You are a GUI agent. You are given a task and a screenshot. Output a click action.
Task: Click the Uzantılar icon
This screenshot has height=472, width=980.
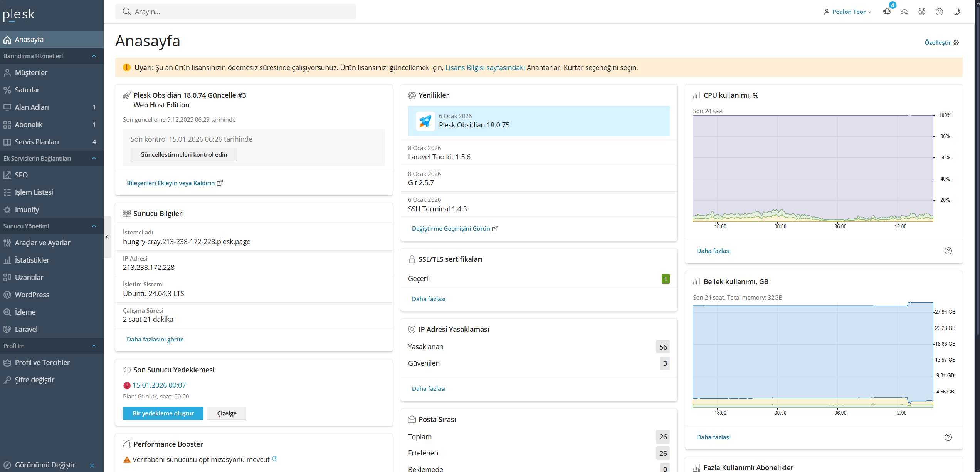(x=7, y=277)
